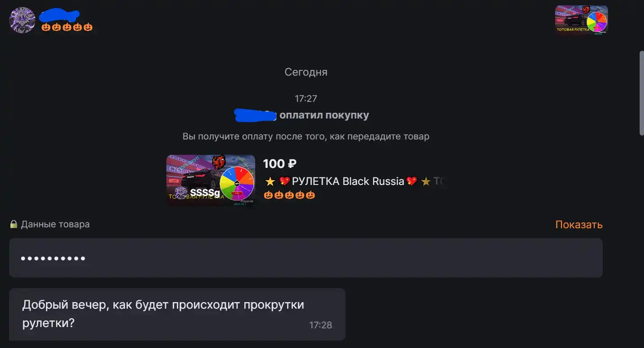
Task: Click the Сегодня date separator
Action: pos(306,72)
